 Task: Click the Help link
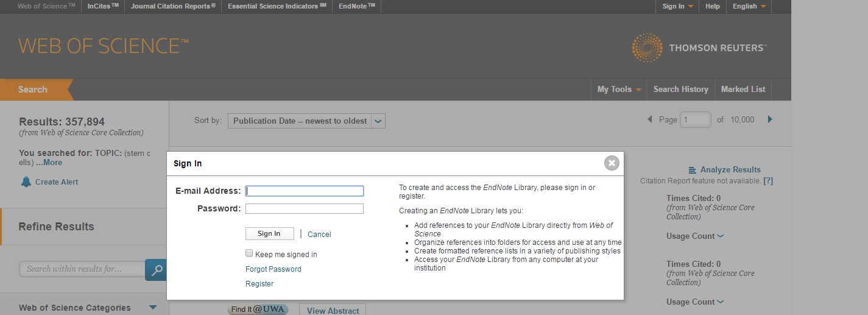pyautogui.click(x=713, y=6)
